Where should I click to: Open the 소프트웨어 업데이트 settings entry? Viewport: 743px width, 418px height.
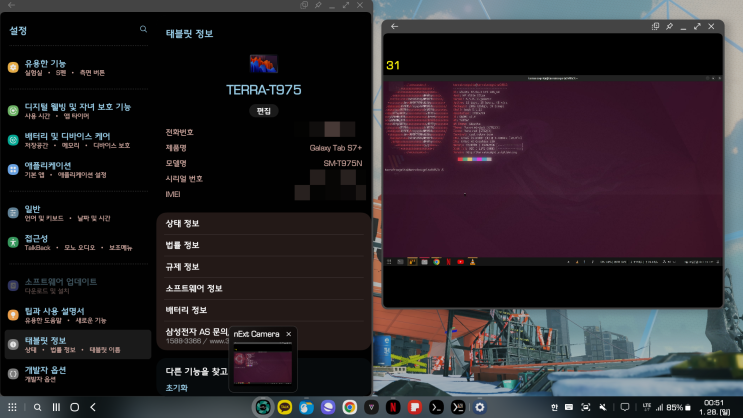pyautogui.click(x=78, y=286)
